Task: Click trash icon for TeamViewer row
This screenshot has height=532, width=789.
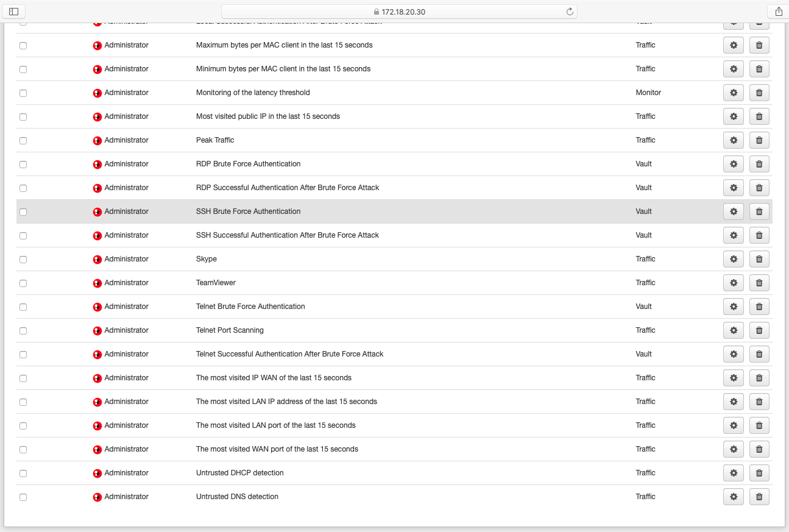Action: pos(759,283)
